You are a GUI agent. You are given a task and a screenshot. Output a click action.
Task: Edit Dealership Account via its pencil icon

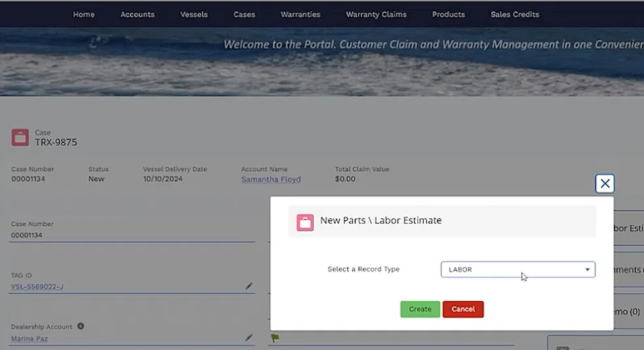249,338
